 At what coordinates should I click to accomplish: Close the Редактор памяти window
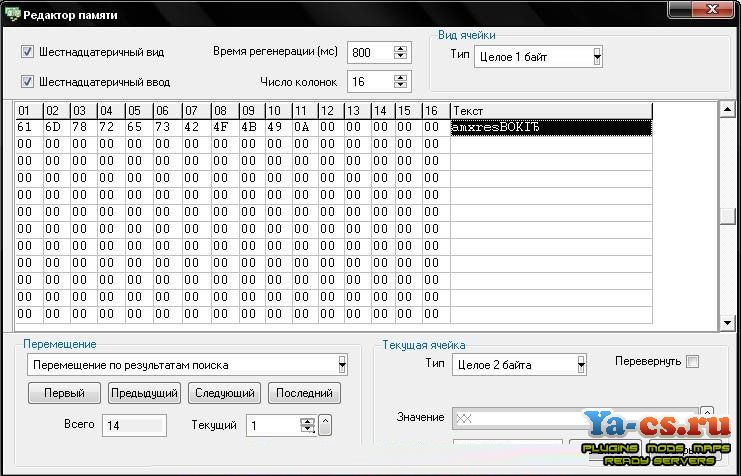(x=713, y=9)
